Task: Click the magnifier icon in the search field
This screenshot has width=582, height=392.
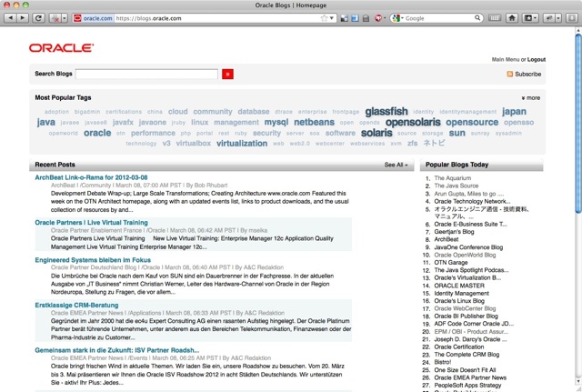Action: click(477, 18)
